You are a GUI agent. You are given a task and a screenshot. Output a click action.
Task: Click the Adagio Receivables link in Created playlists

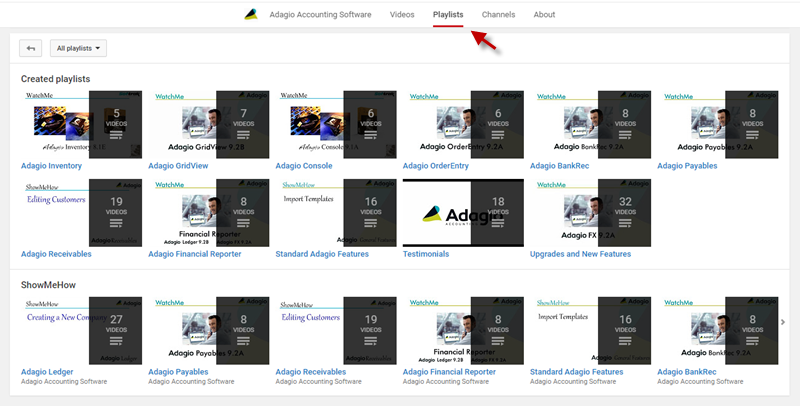(x=56, y=254)
